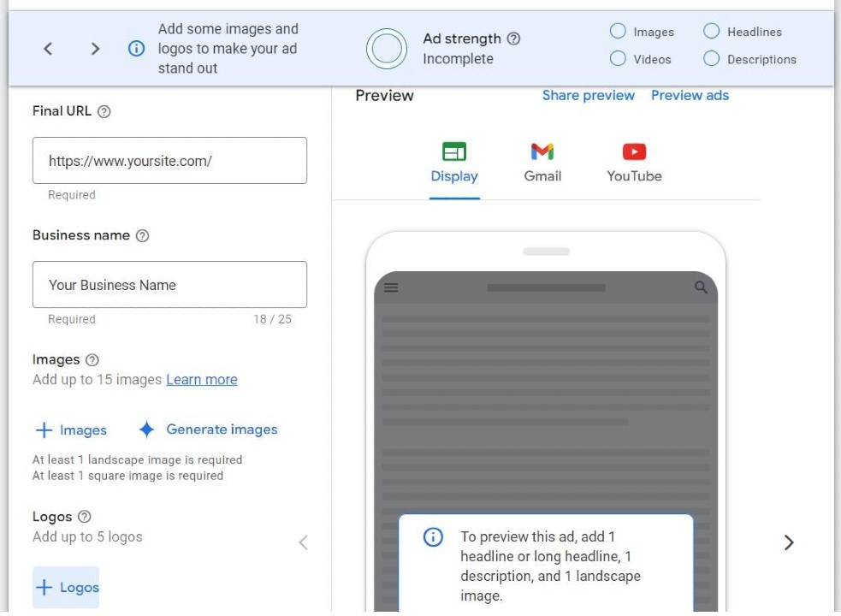Select the Headlines ad strength indicator
Image resolution: width=841 pixels, height=616 pixels.
point(711,32)
